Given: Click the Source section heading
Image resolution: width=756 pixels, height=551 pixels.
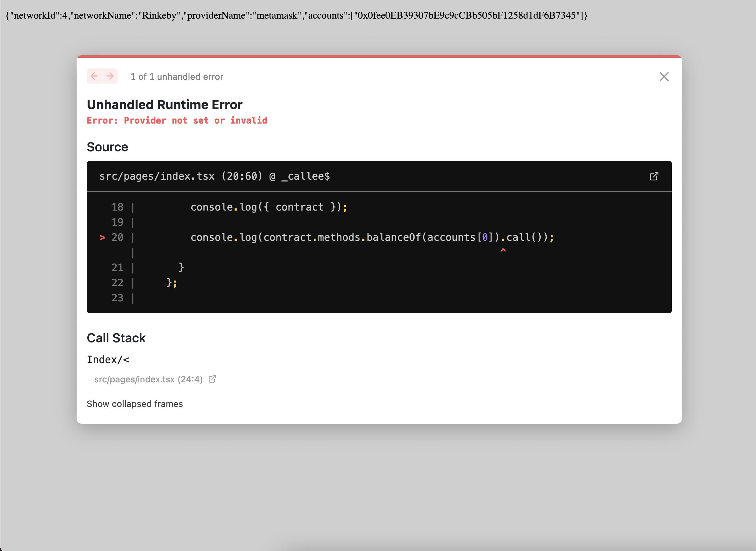Looking at the screenshot, I should (108, 147).
